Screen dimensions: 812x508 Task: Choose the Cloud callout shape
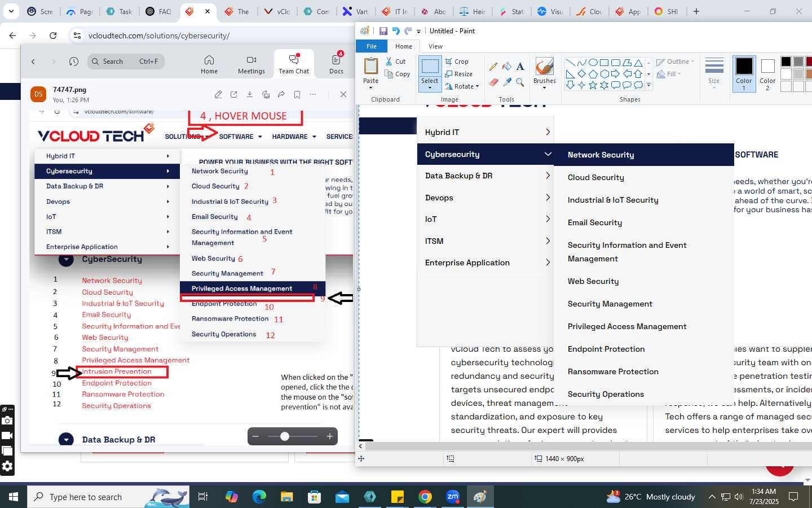(x=638, y=85)
